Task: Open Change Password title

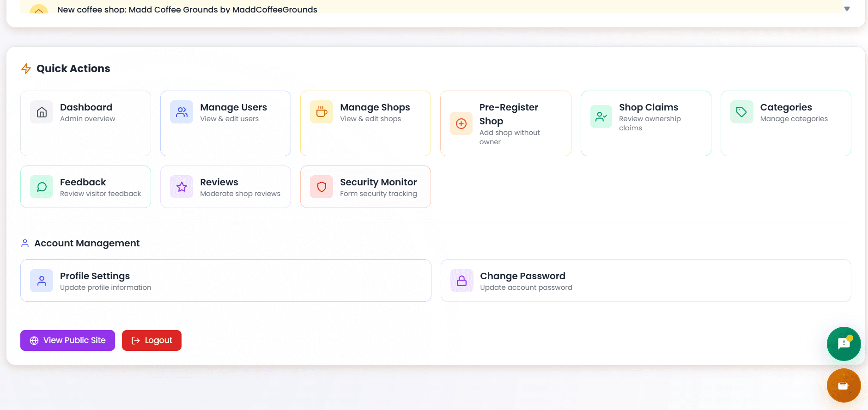Action: tap(522, 276)
